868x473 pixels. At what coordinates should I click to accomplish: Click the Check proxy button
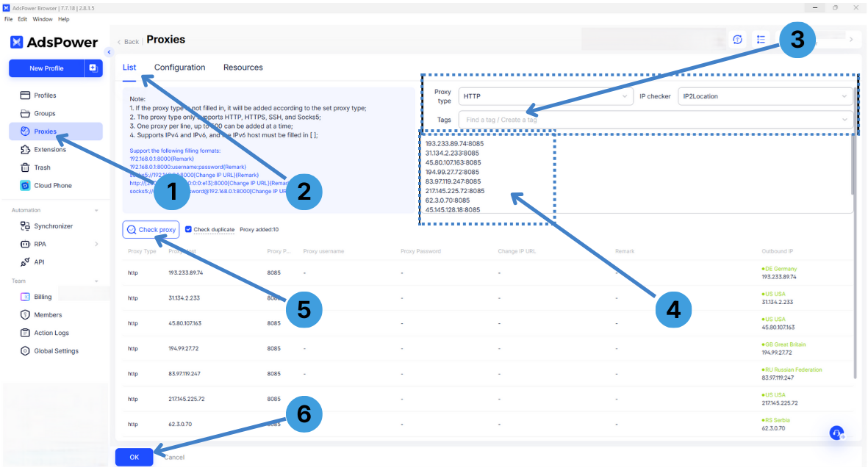151,230
